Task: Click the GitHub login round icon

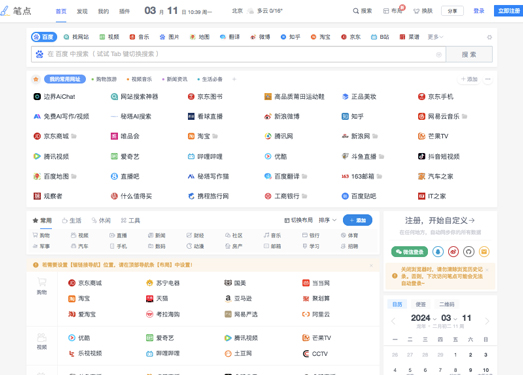Action: [469, 252]
